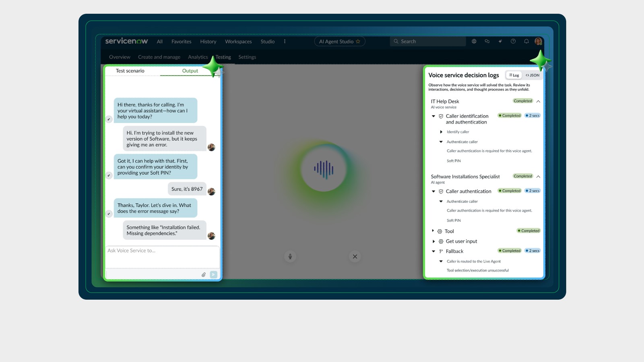The width and height of the screenshot is (644, 362).
Task: Click the X icon to end voice session
Action: point(355,257)
